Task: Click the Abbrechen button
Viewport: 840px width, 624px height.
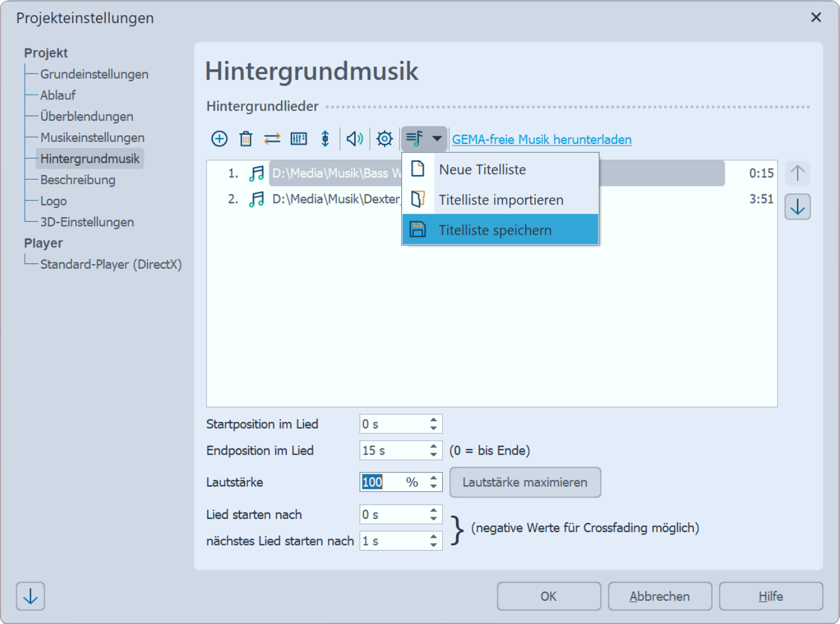Action: coord(660,596)
